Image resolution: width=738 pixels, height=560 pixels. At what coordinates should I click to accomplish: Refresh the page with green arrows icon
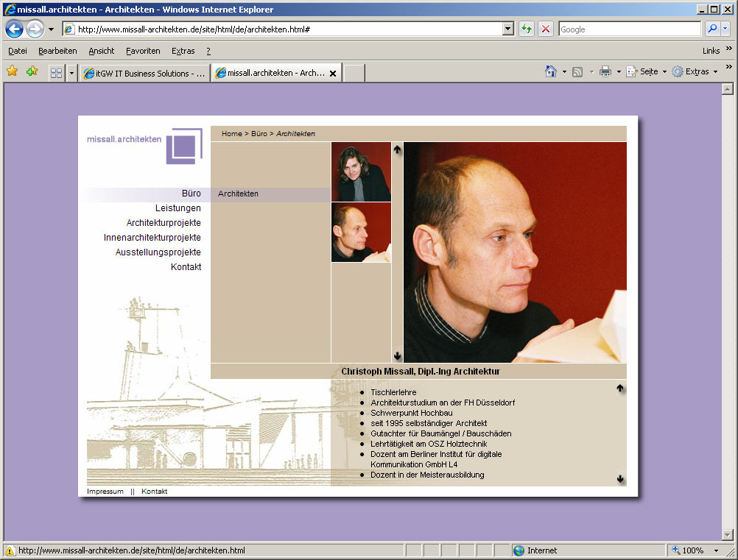(x=526, y=29)
